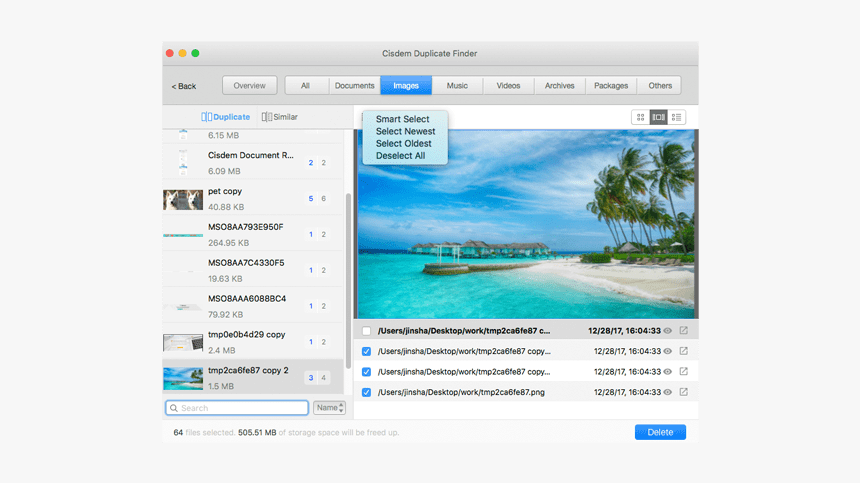Select the tmp2ca6fe87 copy 2 list item

(x=253, y=377)
